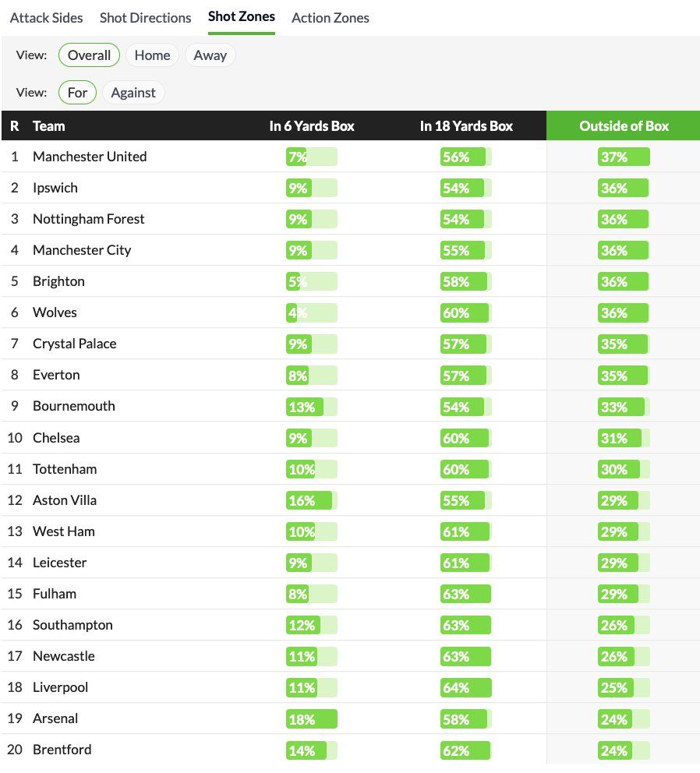
Task: Sort by the Team column header
Action: point(48,126)
